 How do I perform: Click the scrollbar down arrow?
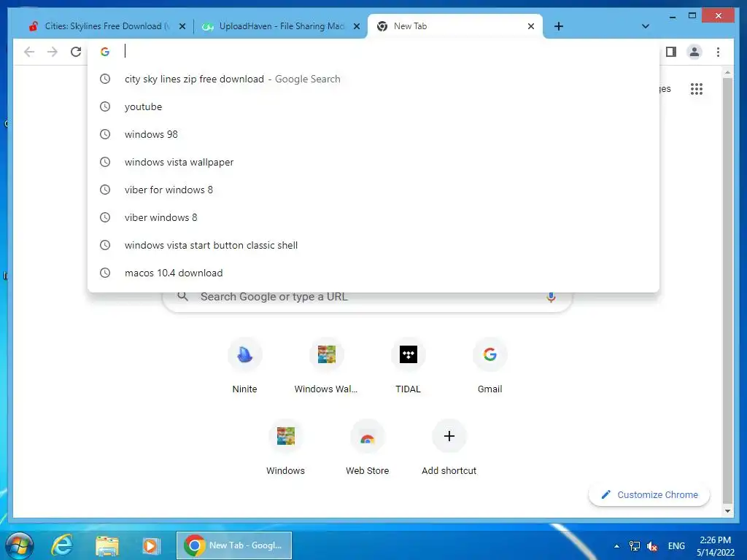(727, 511)
